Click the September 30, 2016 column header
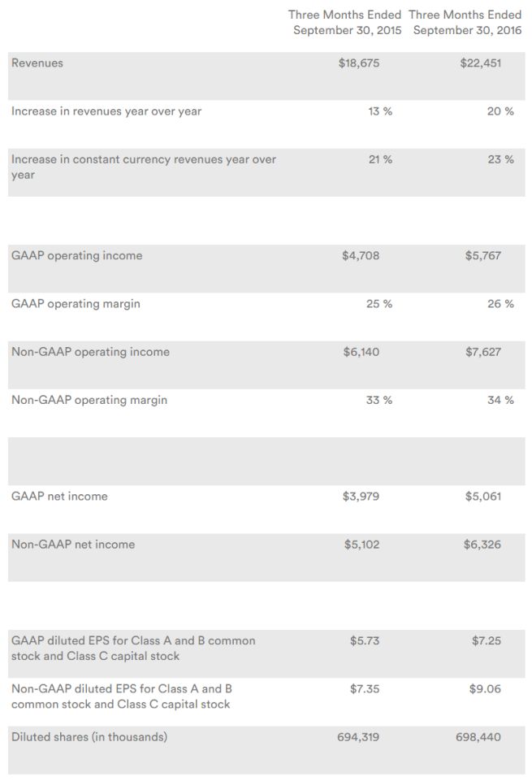532x781 pixels. 466,23
